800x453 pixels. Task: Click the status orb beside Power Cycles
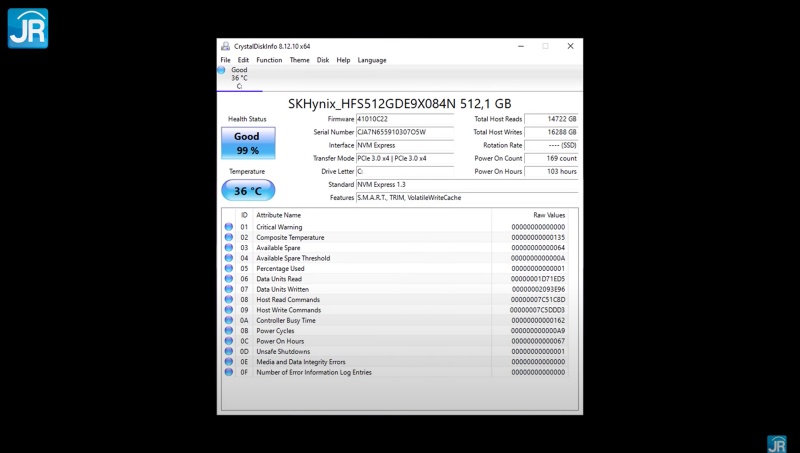tap(229, 330)
